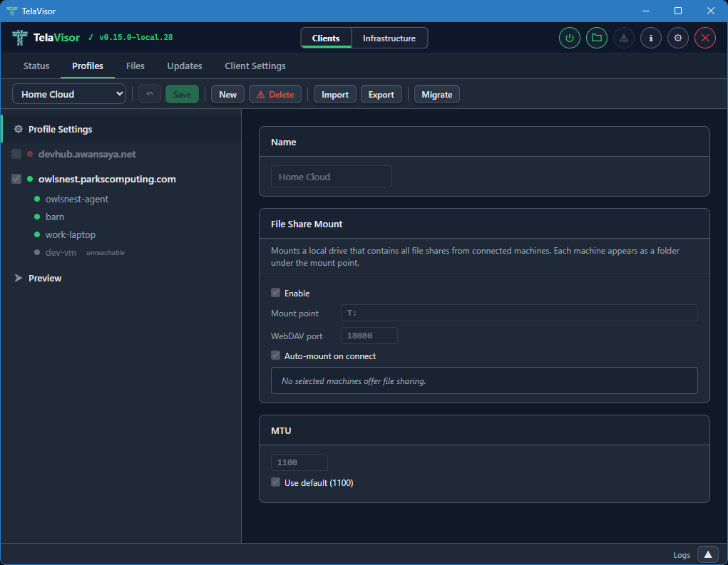728x565 pixels.
Task: Open the info icon in header
Action: tap(650, 38)
